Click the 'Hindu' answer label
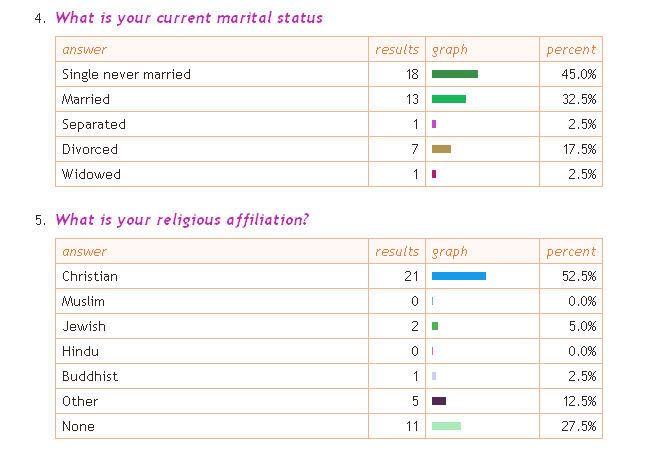 pos(80,351)
